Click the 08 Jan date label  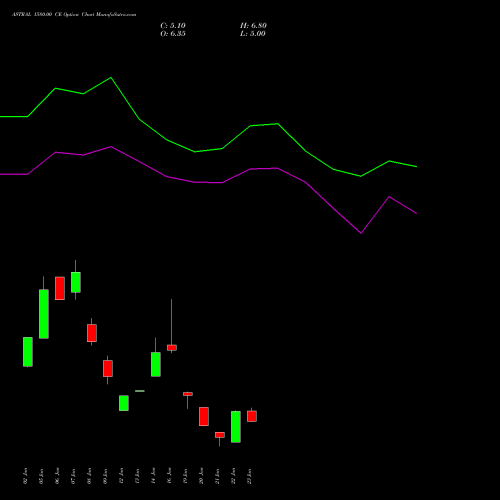90,476
